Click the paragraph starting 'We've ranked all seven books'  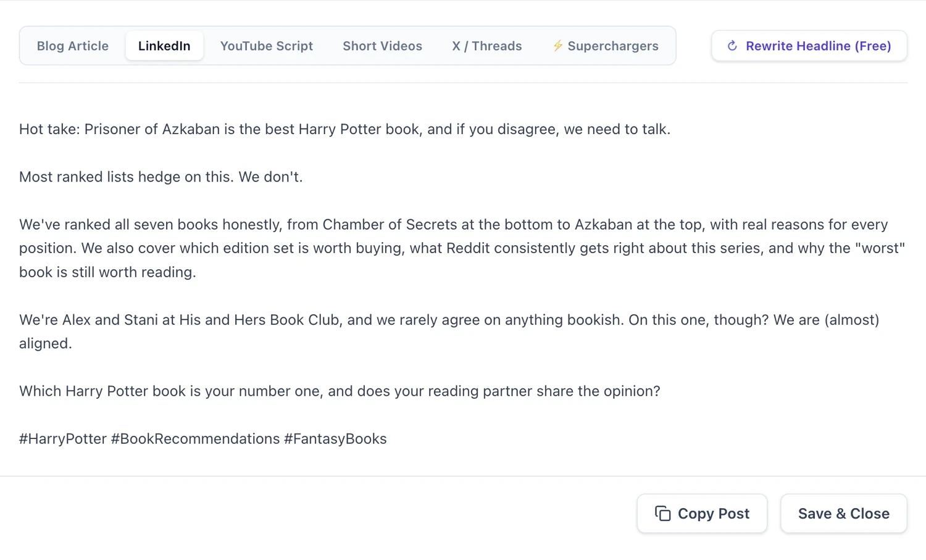[462, 248]
